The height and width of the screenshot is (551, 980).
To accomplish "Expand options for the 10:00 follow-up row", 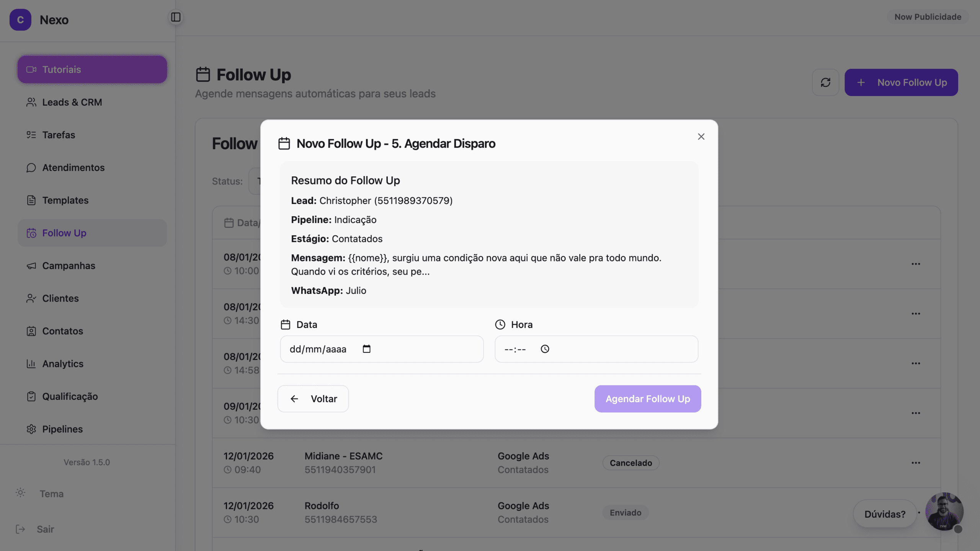I will (916, 264).
